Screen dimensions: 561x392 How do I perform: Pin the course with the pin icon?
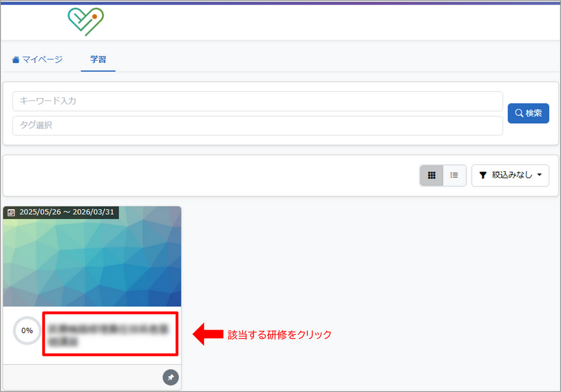pyautogui.click(x=171, y=377)
